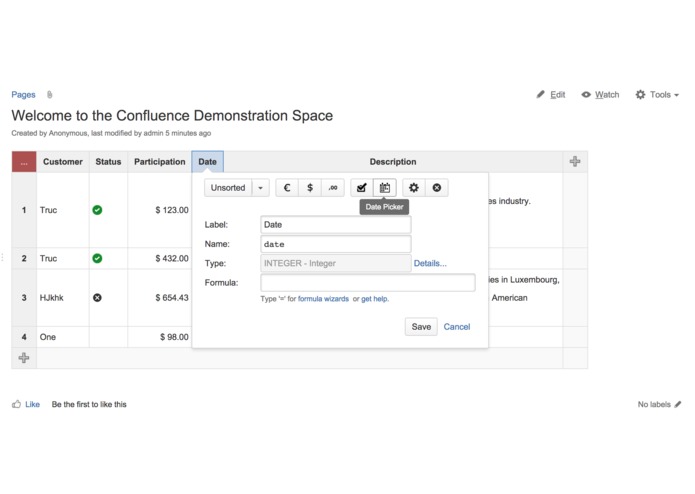
Task: Click the attachments paperclip icon
Action: coord(50,94)
